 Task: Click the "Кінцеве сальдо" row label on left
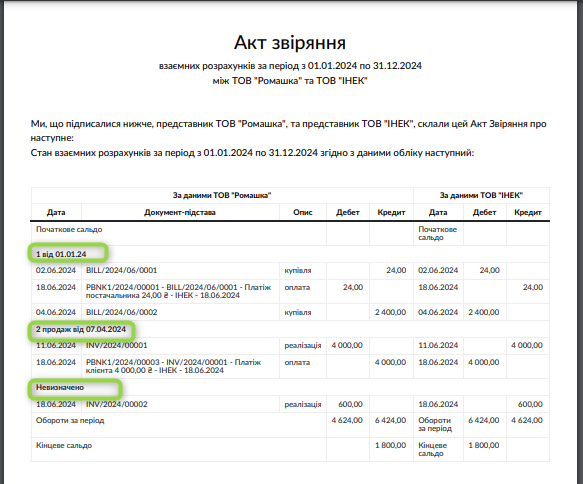tap(64, 445)
